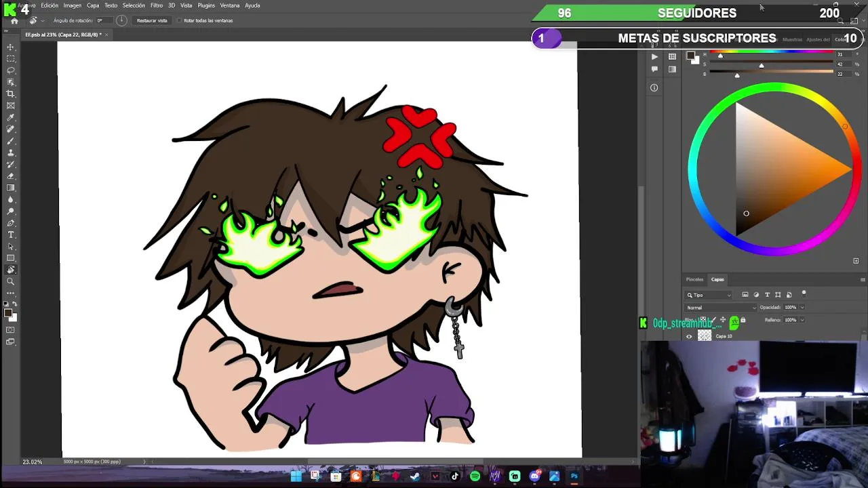Select the Zoom tool
Screen dimensions: 868x488
pyautogui.click(x=11, y=281)
